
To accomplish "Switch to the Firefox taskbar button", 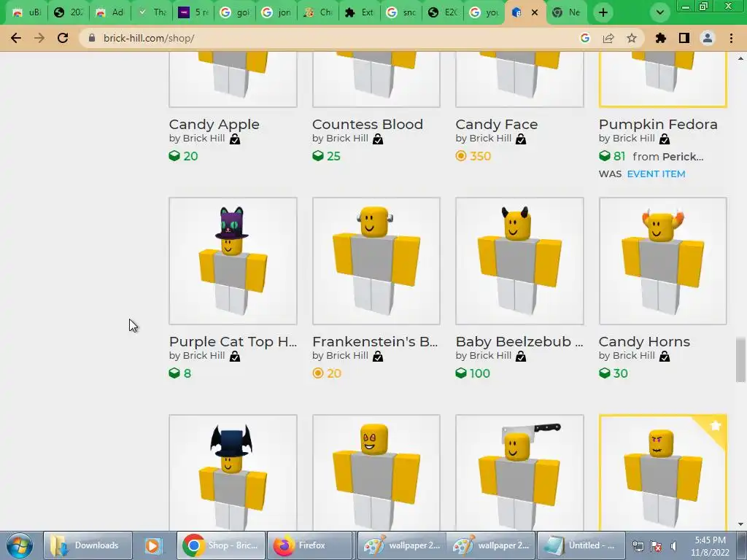I will (x=309, y=545).
